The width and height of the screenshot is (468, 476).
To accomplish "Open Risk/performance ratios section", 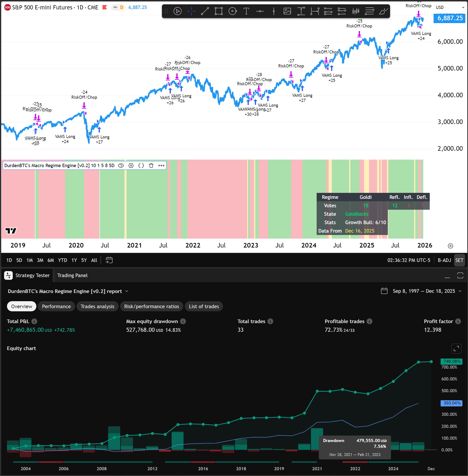I will [x=151, y=306].
